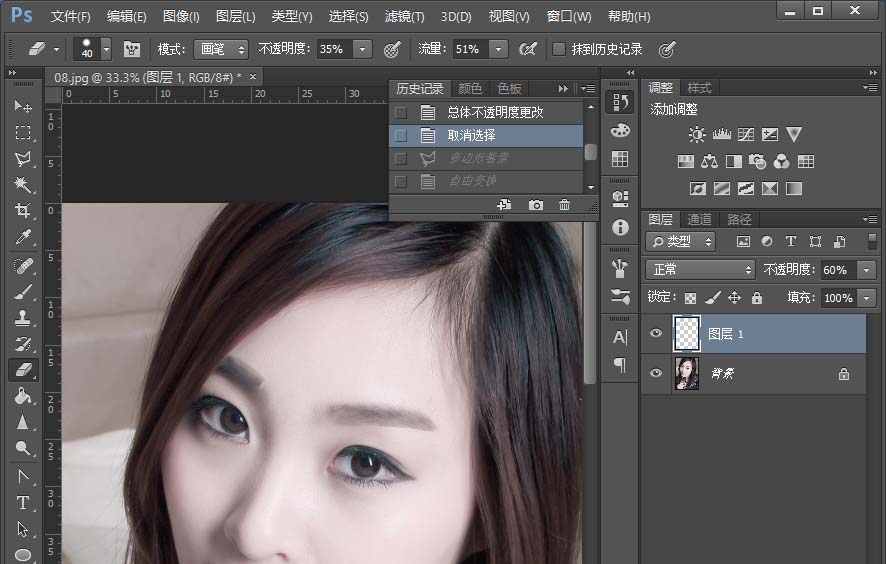Hide 图层 1 layer visibility eye
This screenshot has height=564, width=886.
656,334
